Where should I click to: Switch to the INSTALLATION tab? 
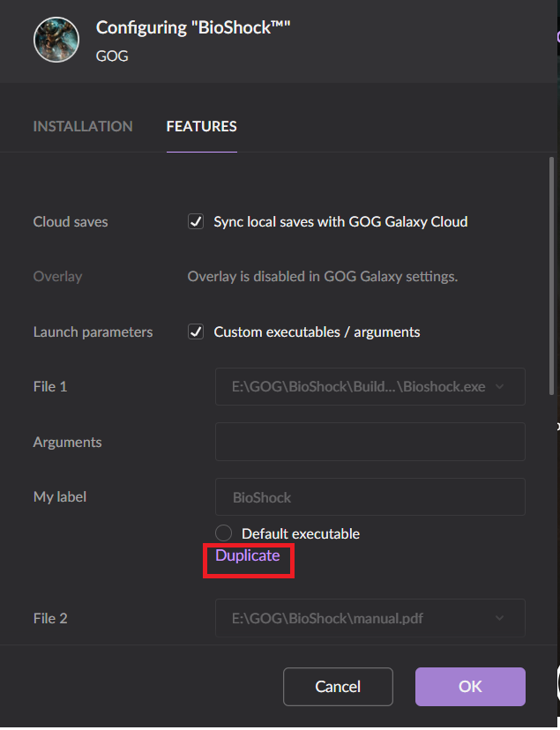(x=83, y=126)
